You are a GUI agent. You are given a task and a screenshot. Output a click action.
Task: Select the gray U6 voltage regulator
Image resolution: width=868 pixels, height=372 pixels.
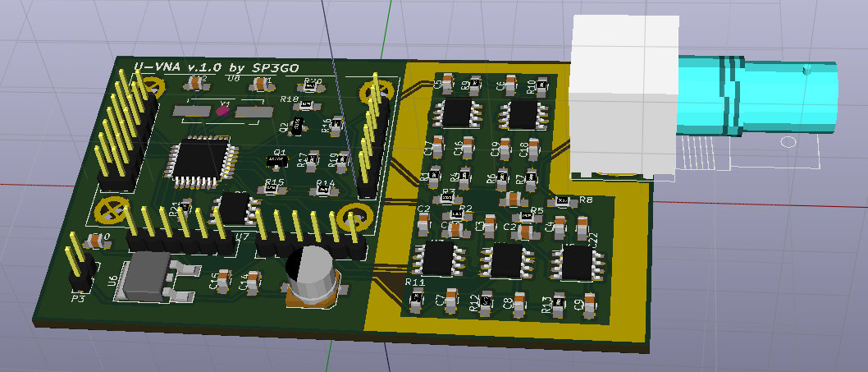(x=146, y=275)
